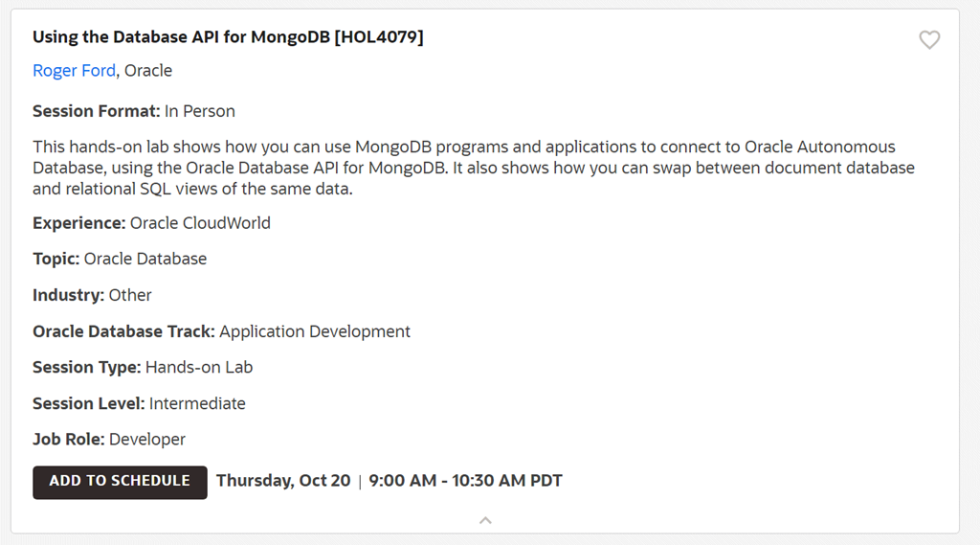Viewport: 980px width, 545px height.
Task: Click the Job Role label
Action: point(69,440)
